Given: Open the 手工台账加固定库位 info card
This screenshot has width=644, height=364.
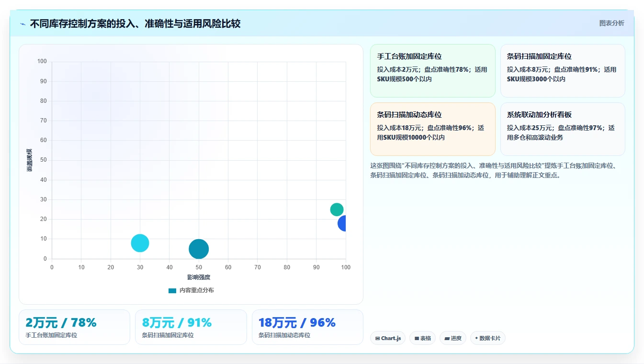Looking at the screenshot, I should [x=432, y=71].
